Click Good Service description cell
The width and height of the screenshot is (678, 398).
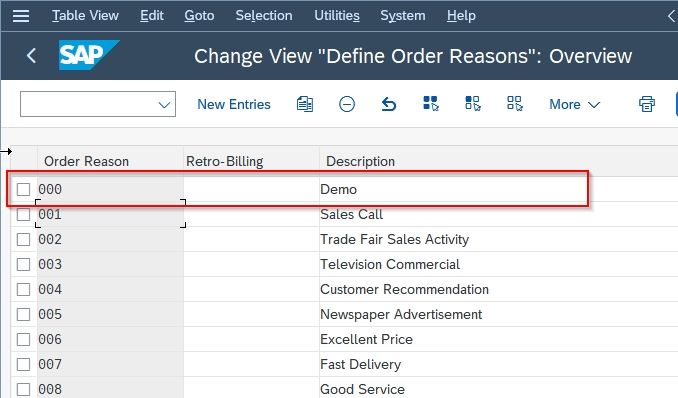[499, 388]
